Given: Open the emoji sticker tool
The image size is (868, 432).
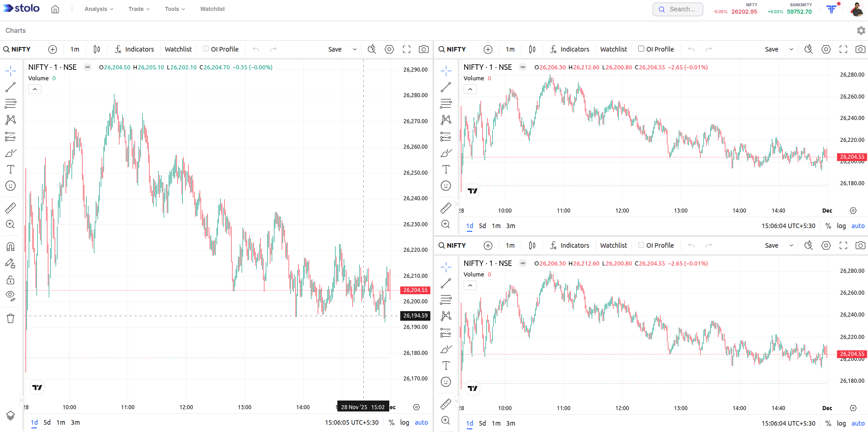Looking at the screenshot, I should coord(10,186).
